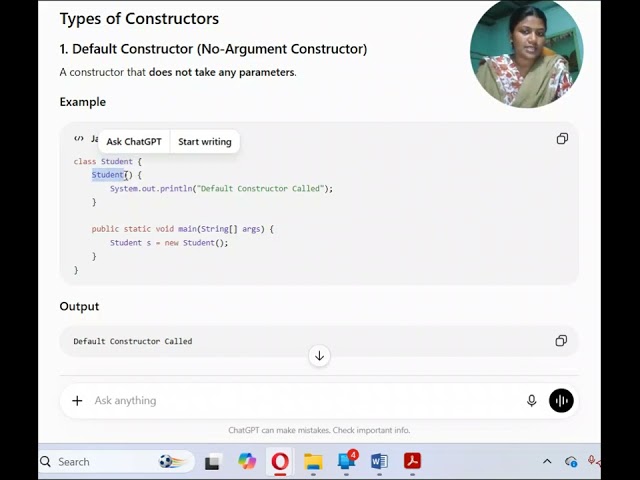Image resolution: width=640 pixels, height=480 pixels.
Task: Open Copilot from the taskbar
Action: pos(247,462)
